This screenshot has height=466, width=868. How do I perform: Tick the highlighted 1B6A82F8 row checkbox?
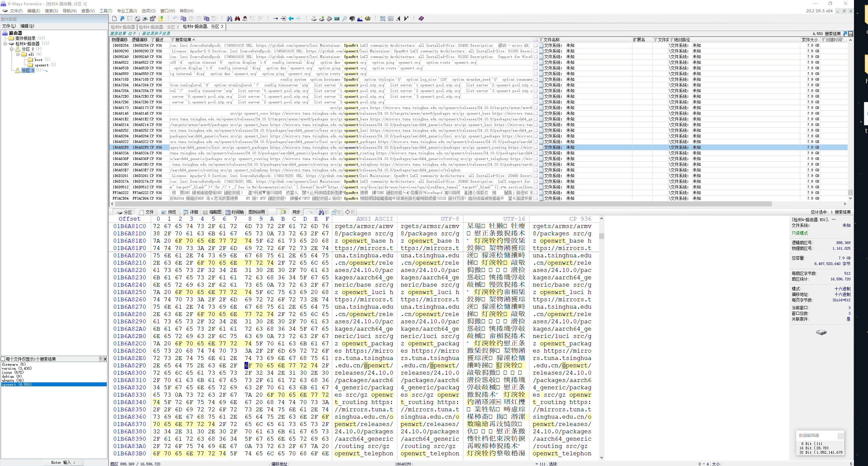coord(536,147)
